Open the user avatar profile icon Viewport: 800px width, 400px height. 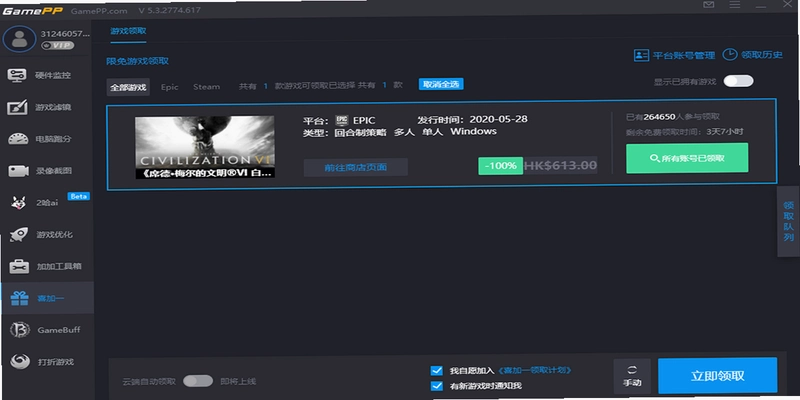point(19,39)
